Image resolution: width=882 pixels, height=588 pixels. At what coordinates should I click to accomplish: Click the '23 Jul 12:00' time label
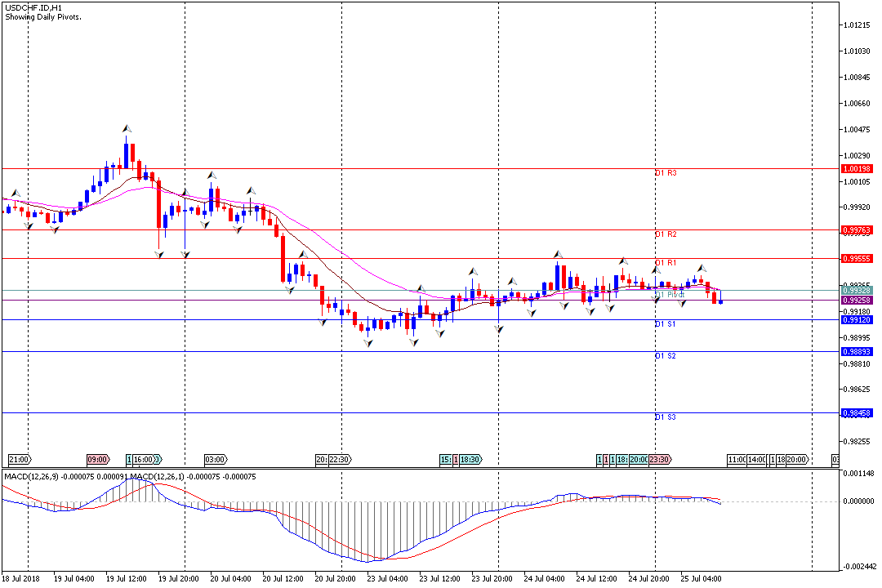click(440, 579)
